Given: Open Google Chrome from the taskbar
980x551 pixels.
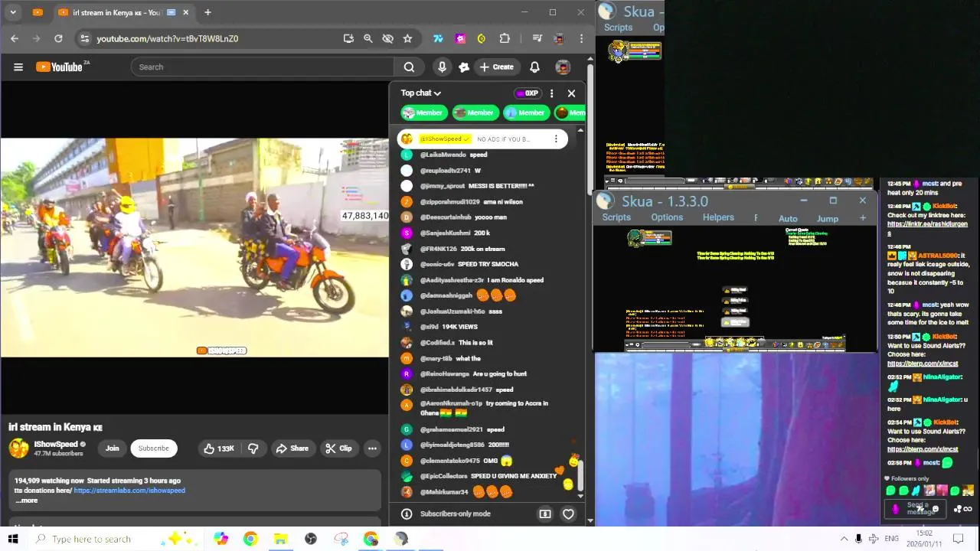Looking at the screenshot, I should pyautogui.click(x=250, y=539).
